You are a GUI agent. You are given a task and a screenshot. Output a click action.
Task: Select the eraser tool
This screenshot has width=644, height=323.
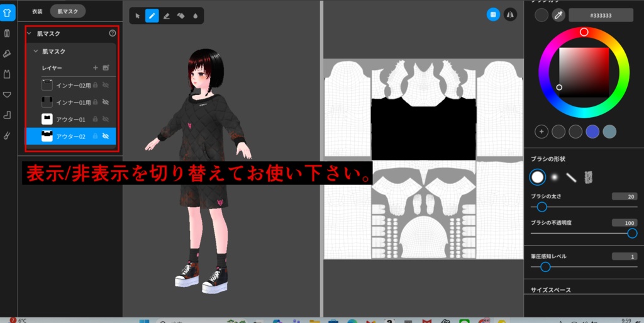(166, 16)
